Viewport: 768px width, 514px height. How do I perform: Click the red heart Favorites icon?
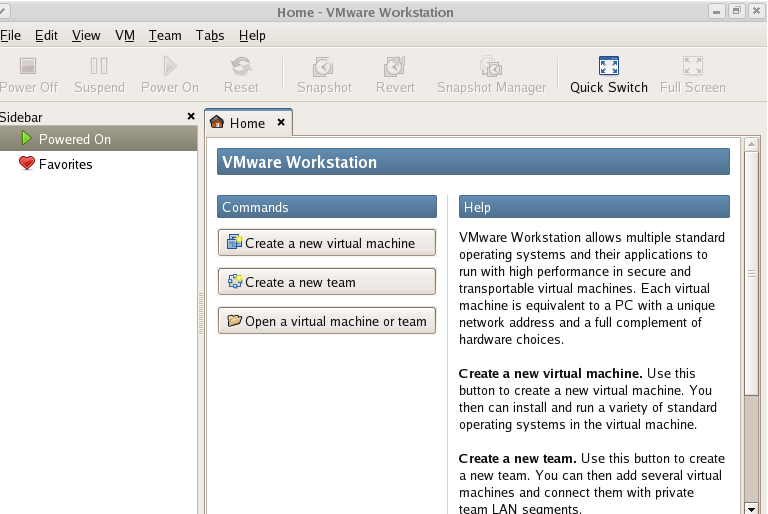26,163
